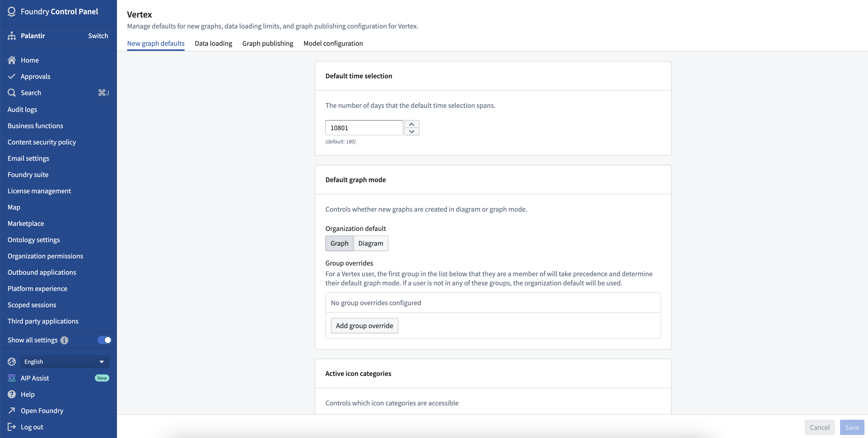Select Graph as organization default mode
Viewport: 868px width, 438px height.
339,243
